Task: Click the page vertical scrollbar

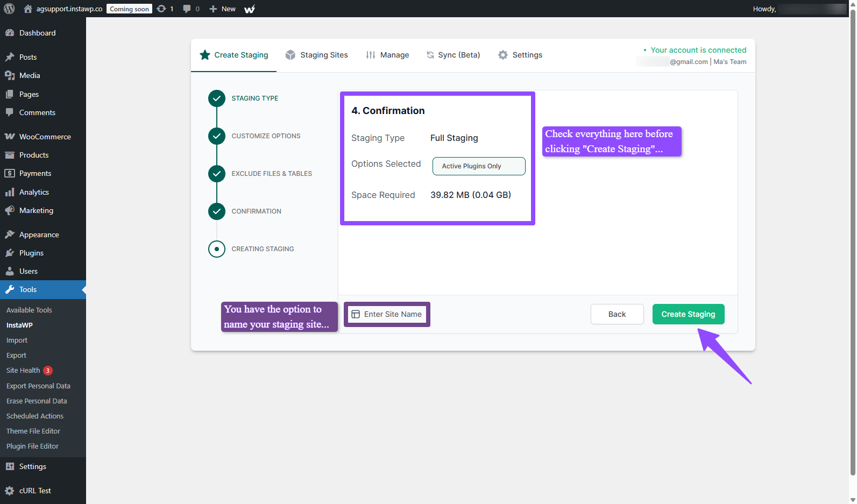Action: [x=852, y=242]
